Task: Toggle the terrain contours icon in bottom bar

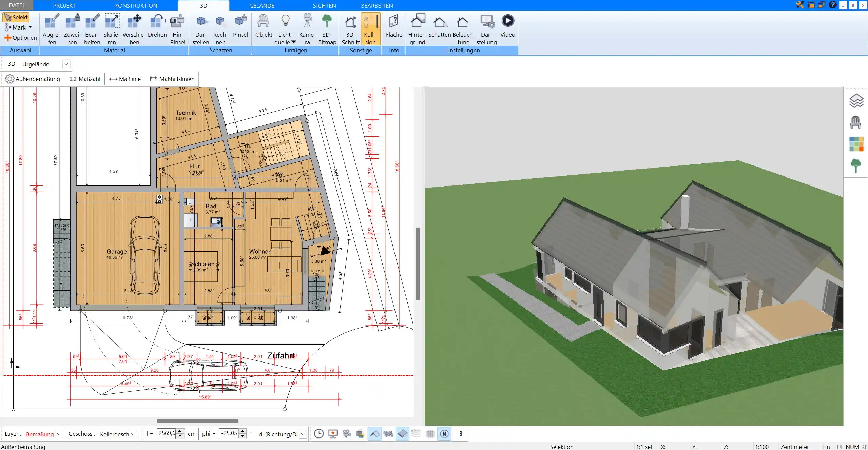Action: coord(416,433)
